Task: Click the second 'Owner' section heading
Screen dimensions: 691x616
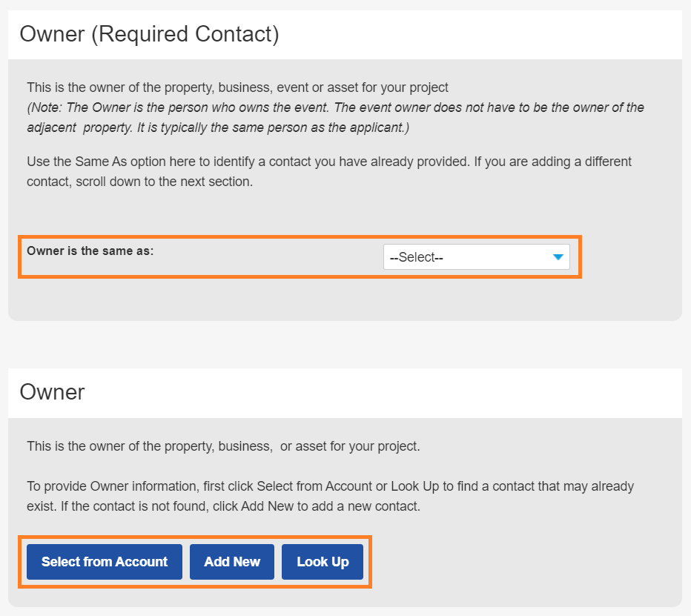Action: pyautogui.click(x=52, y=392)
